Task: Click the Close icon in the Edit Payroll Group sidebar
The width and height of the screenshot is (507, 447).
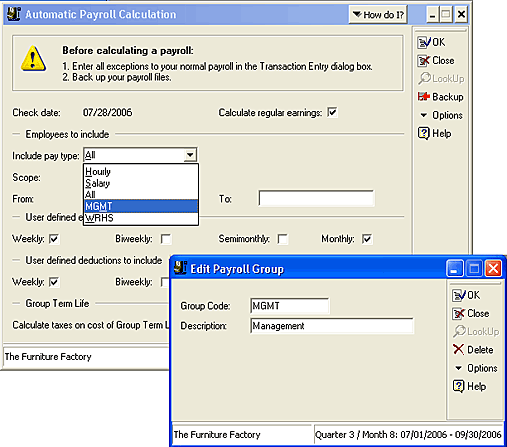Action: click(x=459, y=314)
